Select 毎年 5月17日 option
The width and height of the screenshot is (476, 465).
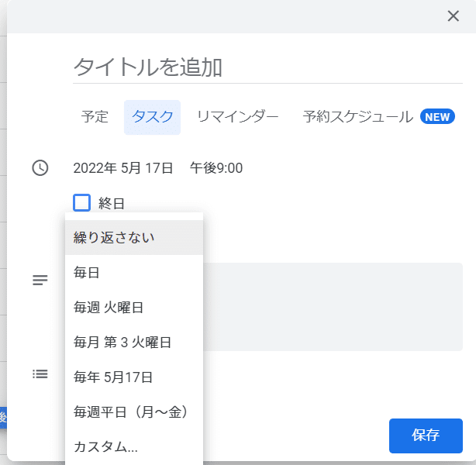134,377
